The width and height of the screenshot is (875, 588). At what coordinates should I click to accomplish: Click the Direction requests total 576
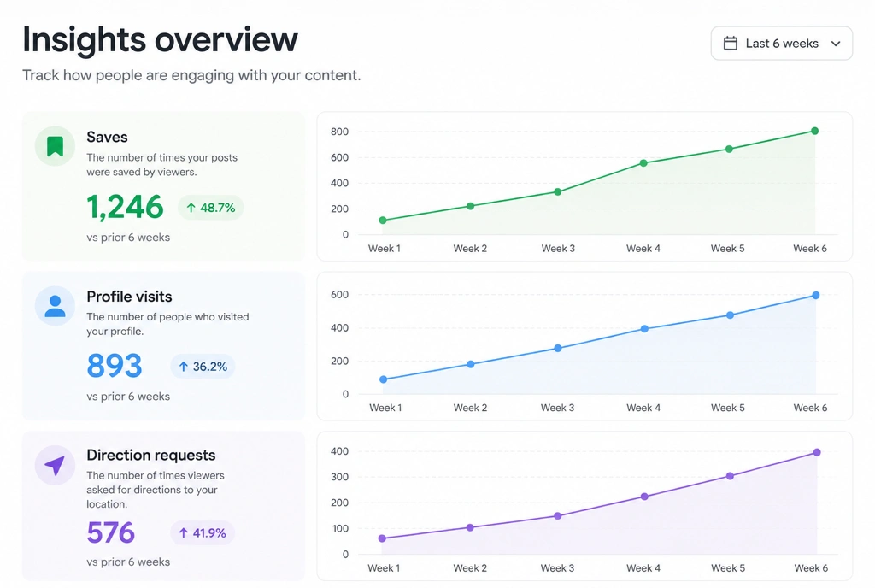pyautogui.click(x=110, y=532)
